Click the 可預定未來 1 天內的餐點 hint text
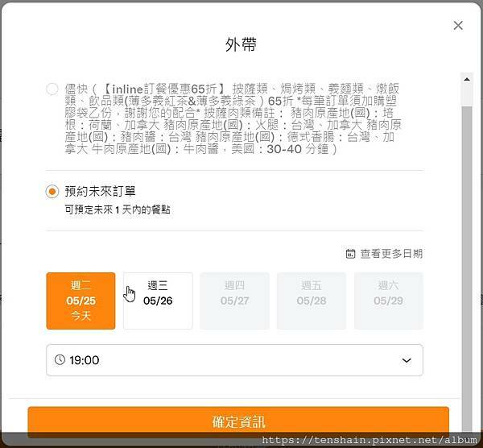The image size is (483, 448). point(118,209)
